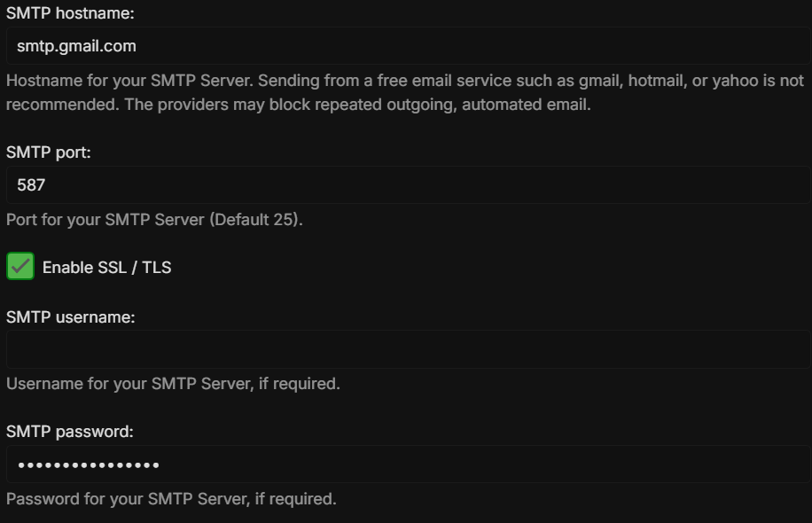Click the masked password dots
The height and width of the screenshot is (523, 812).
click(88, 465)
